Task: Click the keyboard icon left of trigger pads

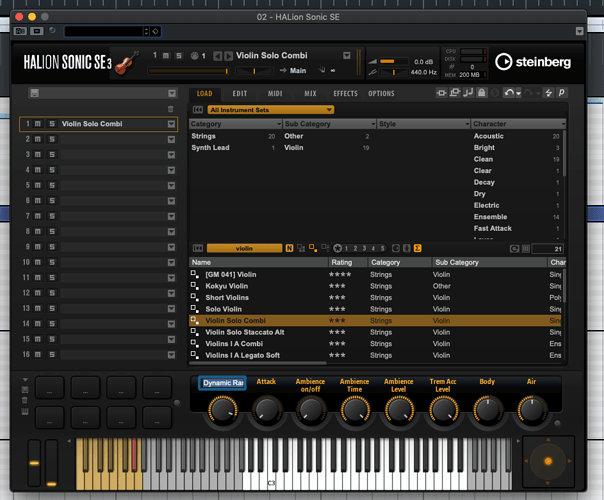Action: [25, 412]
